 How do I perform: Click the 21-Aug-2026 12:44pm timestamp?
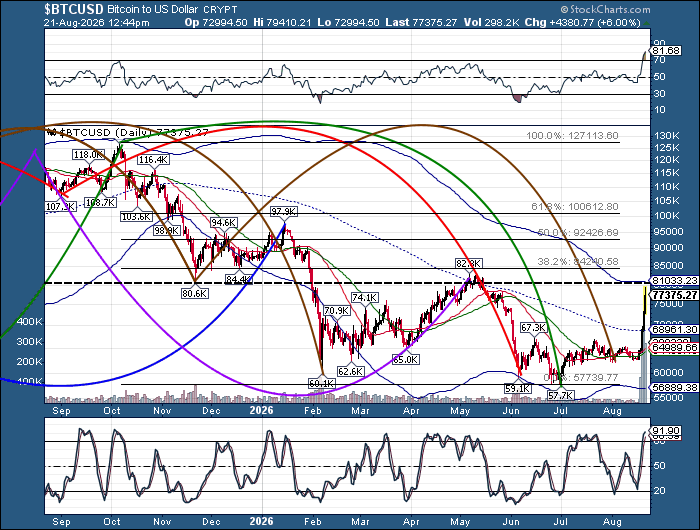(x=97, y=22)
